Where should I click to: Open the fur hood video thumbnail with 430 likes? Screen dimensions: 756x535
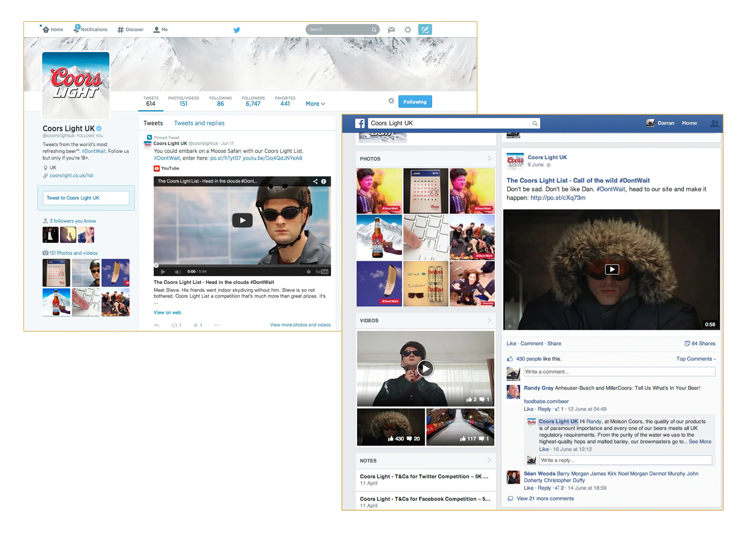[x=391, y=427]
